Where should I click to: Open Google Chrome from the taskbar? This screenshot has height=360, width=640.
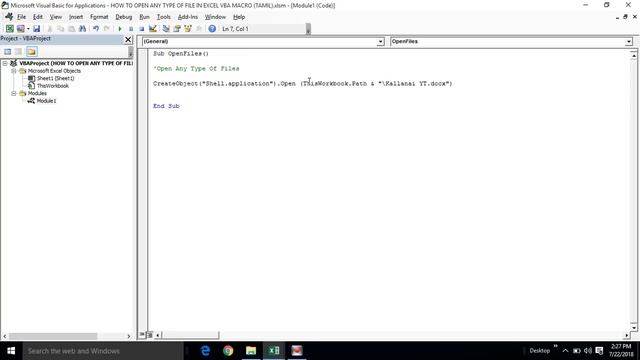click(228, 351)
